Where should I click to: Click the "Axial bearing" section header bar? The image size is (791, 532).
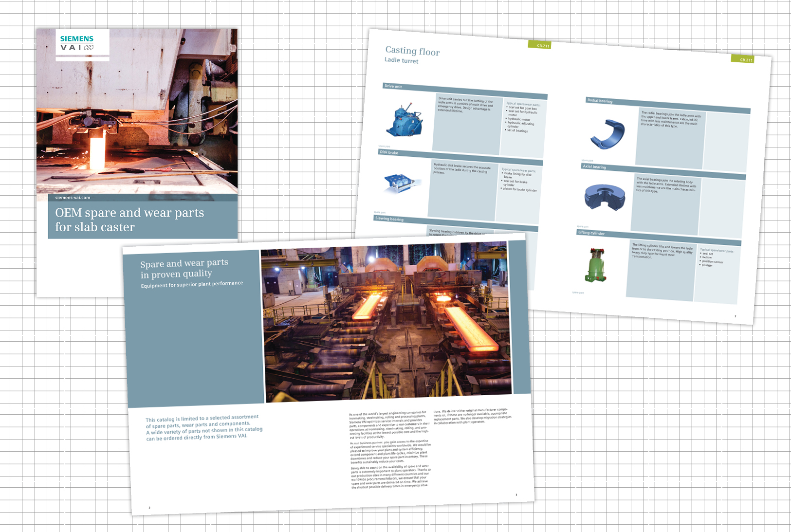[663, 172]
